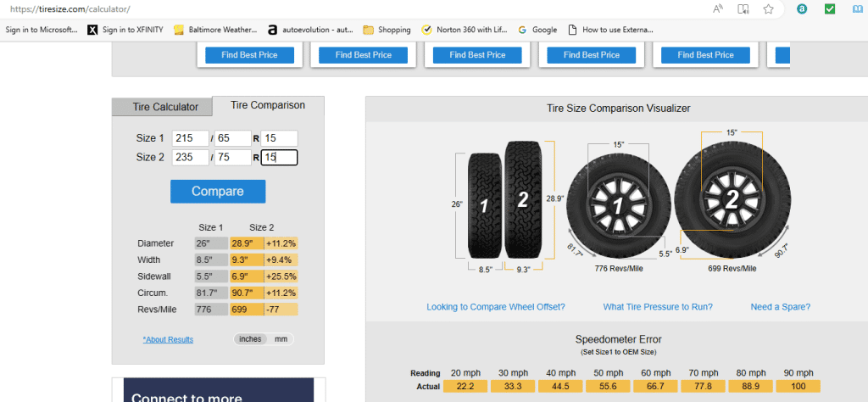Open the immersive reader icon
This screenshot has width=868, height=402.
(x=743, y=9)
